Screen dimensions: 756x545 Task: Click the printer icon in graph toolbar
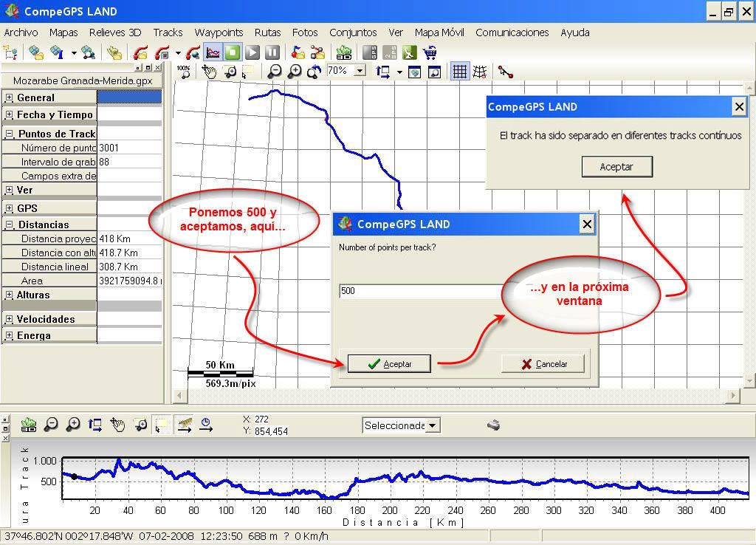point(493,425)
